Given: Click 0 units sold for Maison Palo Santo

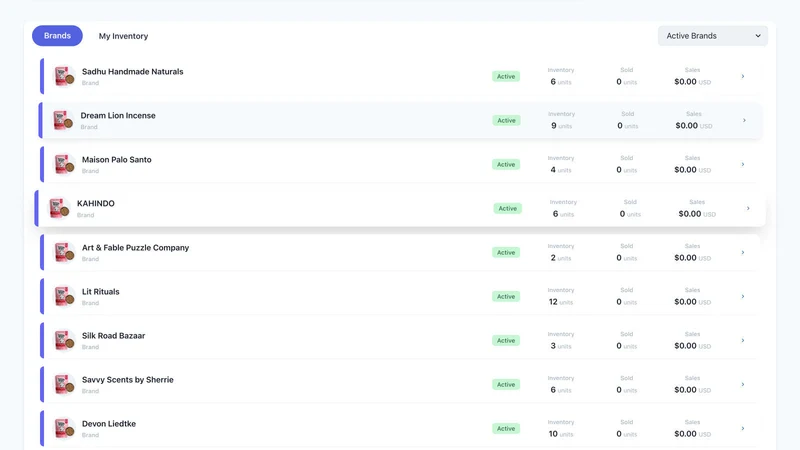Looking at the screenshot, I should tap(627, 170).
